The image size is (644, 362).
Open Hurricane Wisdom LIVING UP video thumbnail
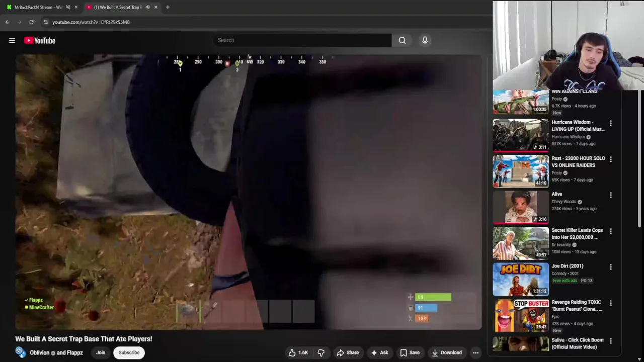point(521,135)
